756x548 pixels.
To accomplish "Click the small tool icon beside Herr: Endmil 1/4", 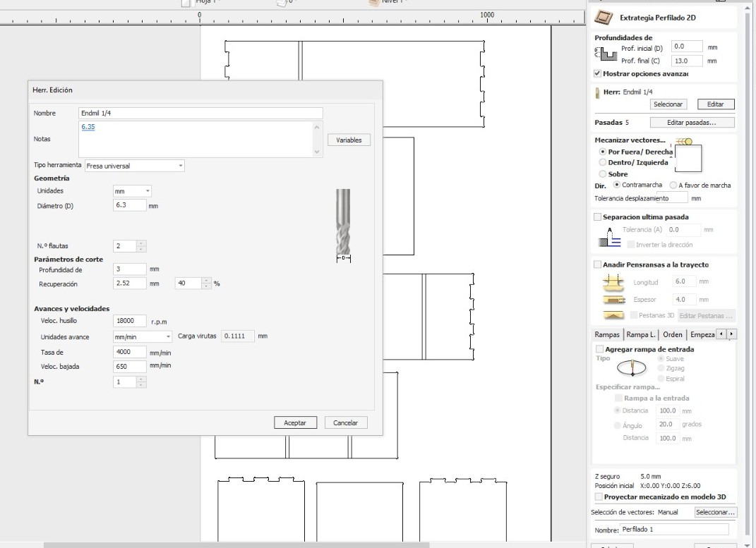I will (597, 92).
